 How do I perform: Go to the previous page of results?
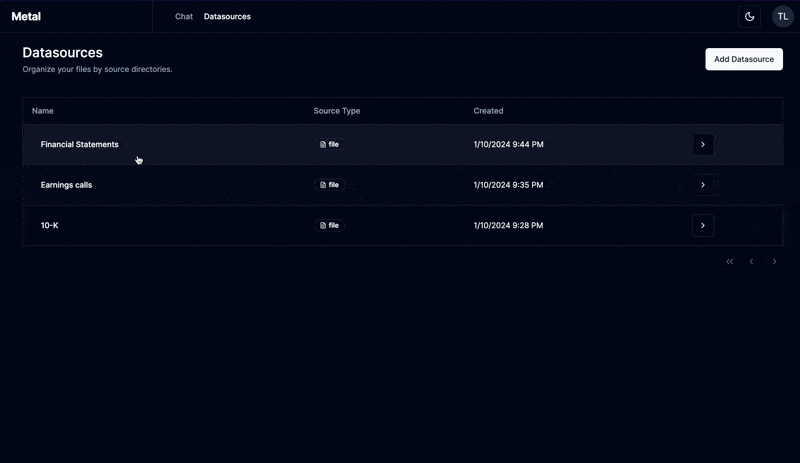coord(752,261)
